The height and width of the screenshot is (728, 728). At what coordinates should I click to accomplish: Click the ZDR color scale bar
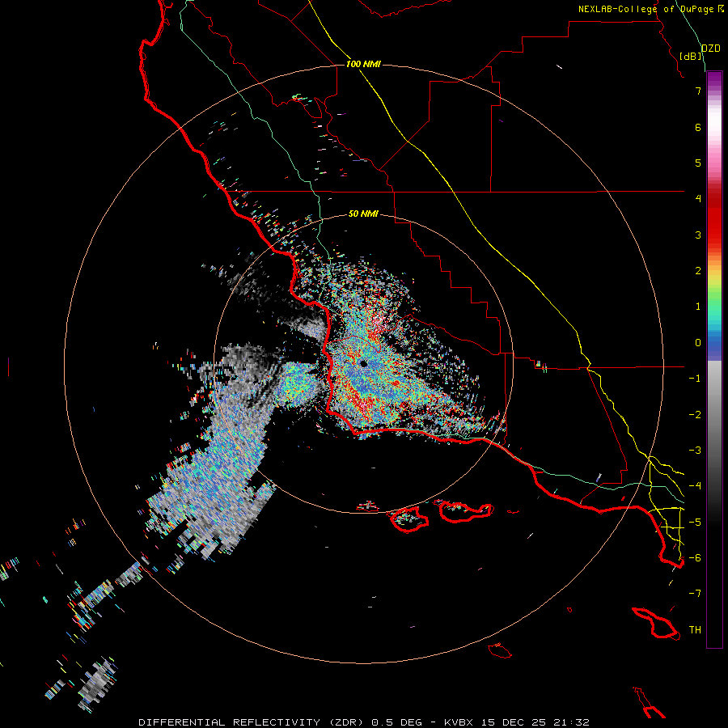pos(714,359)
